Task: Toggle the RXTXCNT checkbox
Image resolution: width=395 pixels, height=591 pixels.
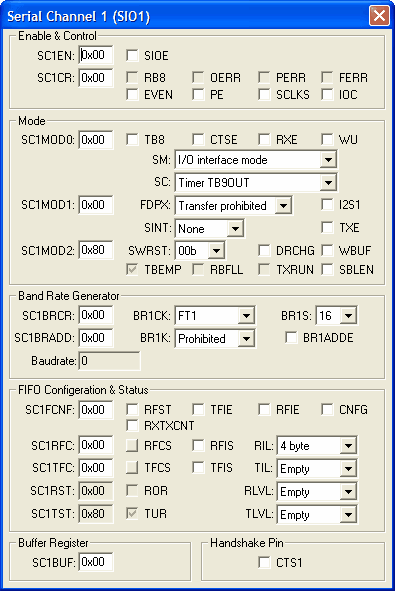Action: [132, 426]
